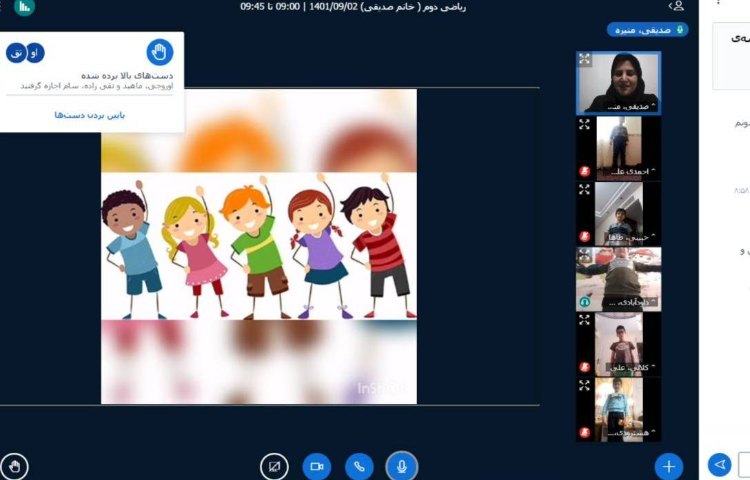The height and width of the screenshot is (480, 750).
Task: Click the raise hand button in bottom bar
Action: point(14,465)
